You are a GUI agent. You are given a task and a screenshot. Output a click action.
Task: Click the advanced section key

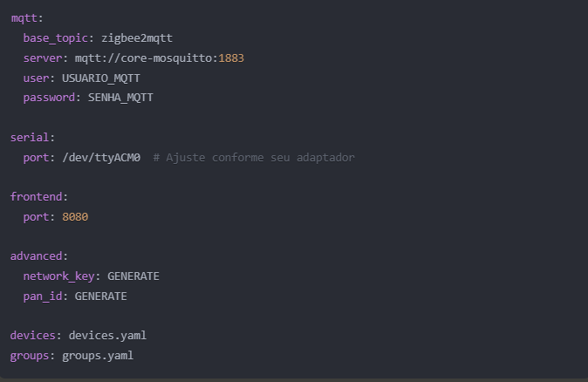36,256
